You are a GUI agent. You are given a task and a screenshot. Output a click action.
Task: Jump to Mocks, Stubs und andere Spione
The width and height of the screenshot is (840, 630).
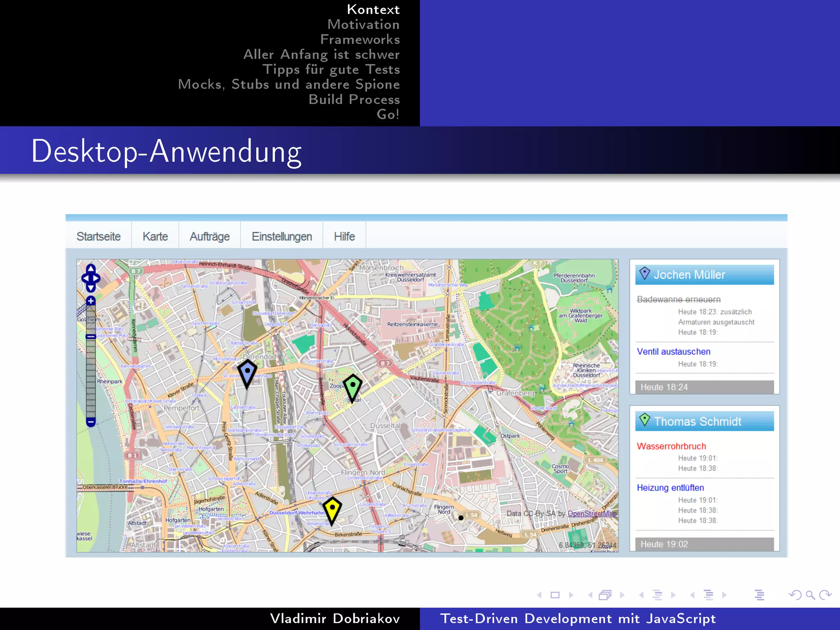[x=289, y=84]
